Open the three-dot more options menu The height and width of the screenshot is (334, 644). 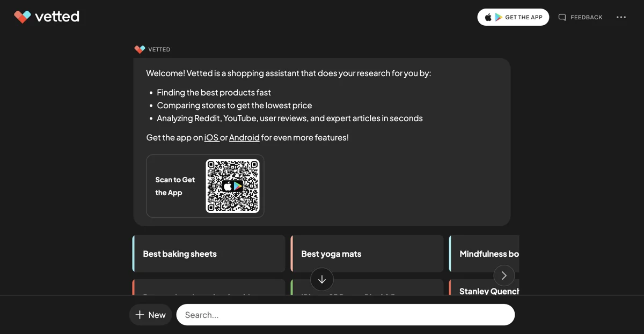pyautogui.click(x=621, y=17)
